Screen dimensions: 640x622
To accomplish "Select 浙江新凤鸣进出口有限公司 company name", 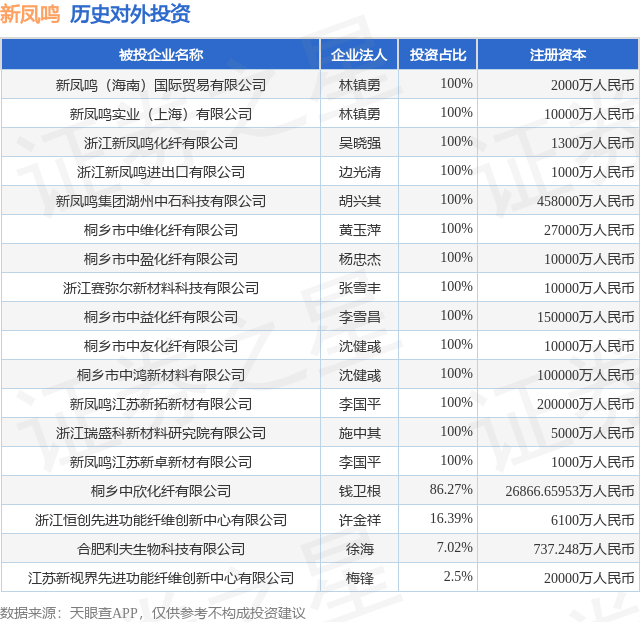I will (161, 172).
